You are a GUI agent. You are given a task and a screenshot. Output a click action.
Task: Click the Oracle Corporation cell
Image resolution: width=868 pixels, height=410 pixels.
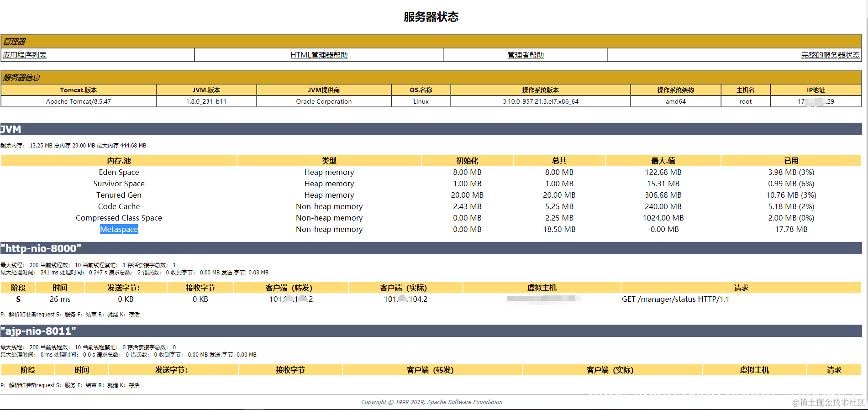point(324,101)
